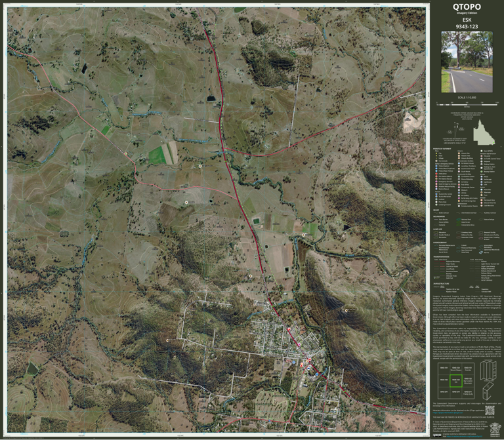
Task: Click the TRANSPORTATION legend heading
Action: pos(441,257)
